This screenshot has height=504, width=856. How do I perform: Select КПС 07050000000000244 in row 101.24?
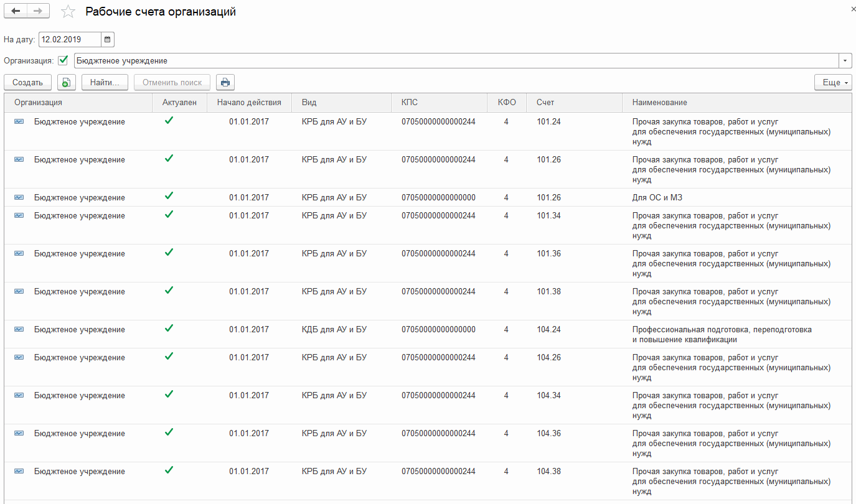[x=439, y=122]
